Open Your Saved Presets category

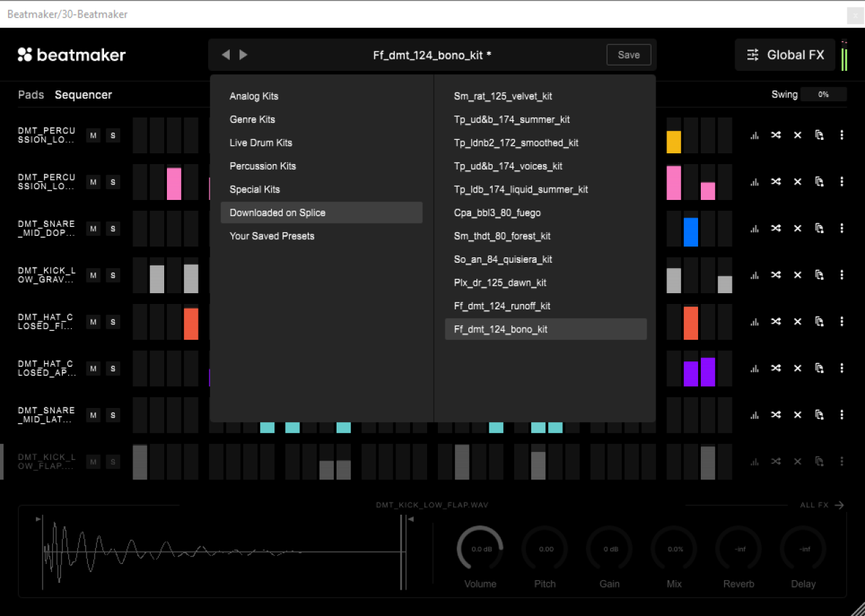272,236
